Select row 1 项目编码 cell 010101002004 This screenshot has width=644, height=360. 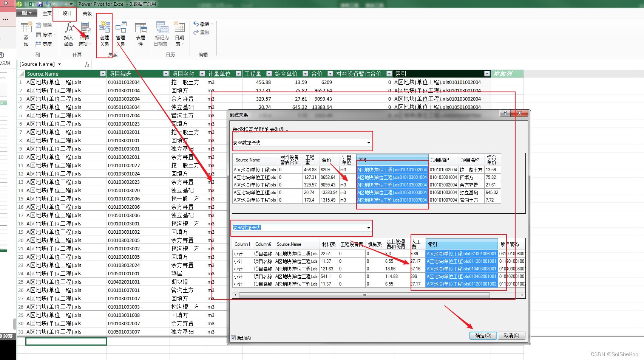[138, 82]
